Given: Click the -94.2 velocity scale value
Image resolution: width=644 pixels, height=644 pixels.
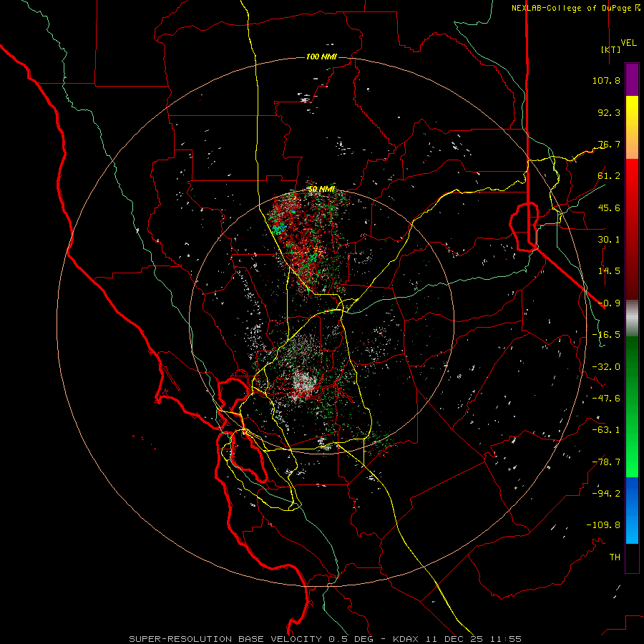Looking at the screenshot, I should [x=606, y=494].
